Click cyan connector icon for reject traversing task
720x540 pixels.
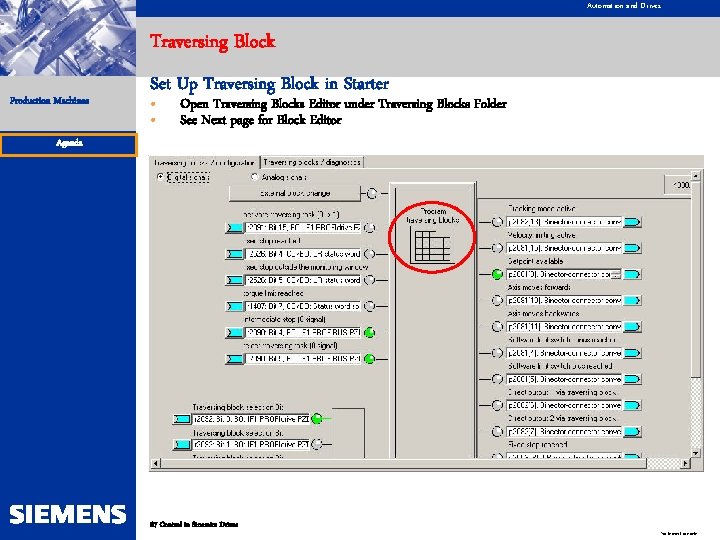235,359
